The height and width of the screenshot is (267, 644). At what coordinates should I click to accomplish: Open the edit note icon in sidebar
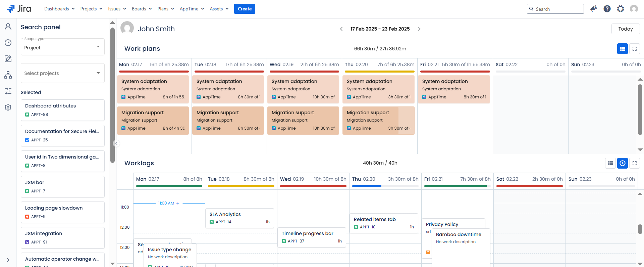[8, 59]
